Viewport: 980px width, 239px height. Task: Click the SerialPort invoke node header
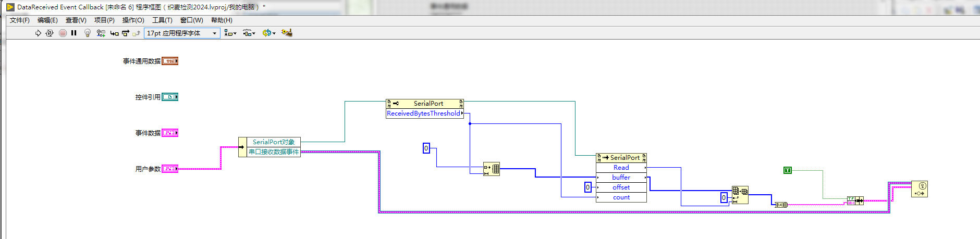click(621, 157)
